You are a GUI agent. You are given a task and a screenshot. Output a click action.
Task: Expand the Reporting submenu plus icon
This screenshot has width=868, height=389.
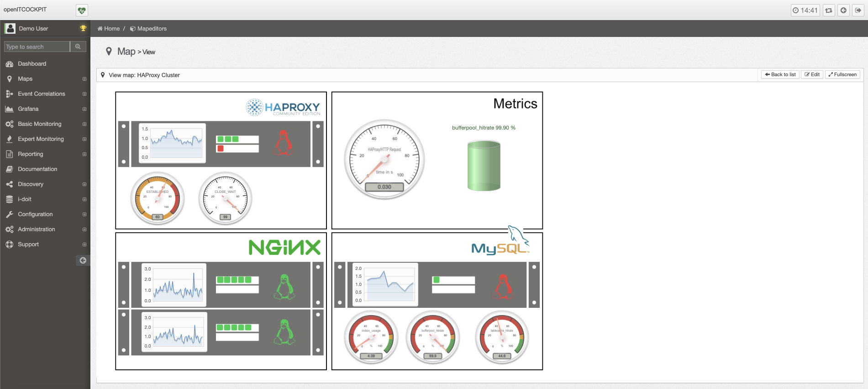tap(84, 154)
